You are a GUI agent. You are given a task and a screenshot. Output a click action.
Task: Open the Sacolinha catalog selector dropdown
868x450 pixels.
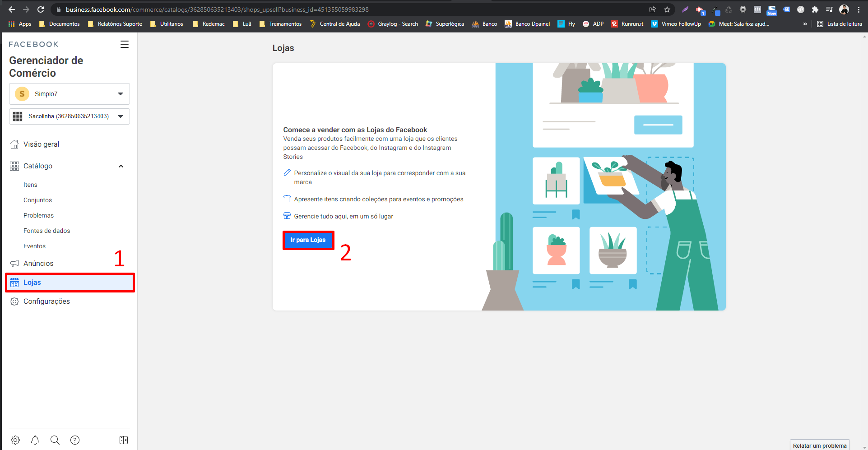click(x=70, y=116)
